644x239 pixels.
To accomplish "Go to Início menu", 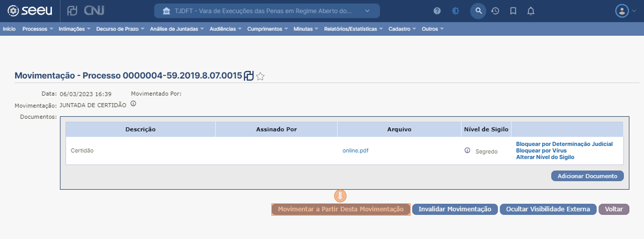I will [x=9, y=29].
